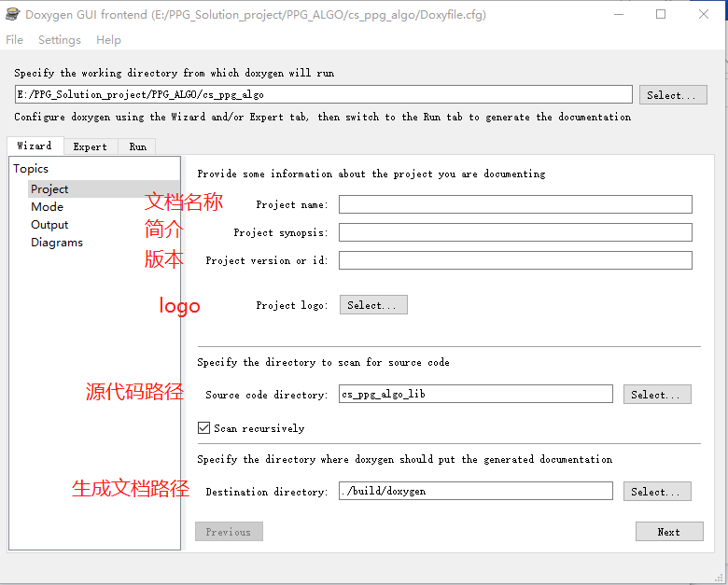
Task: Click the window resize grip icon
Action: pos(719,577)
